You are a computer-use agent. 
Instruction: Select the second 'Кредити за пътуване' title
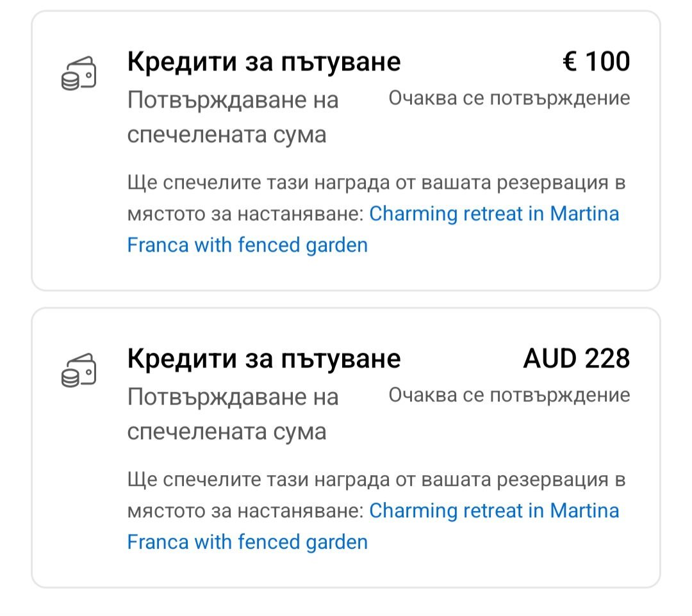[x=264, y=359]
